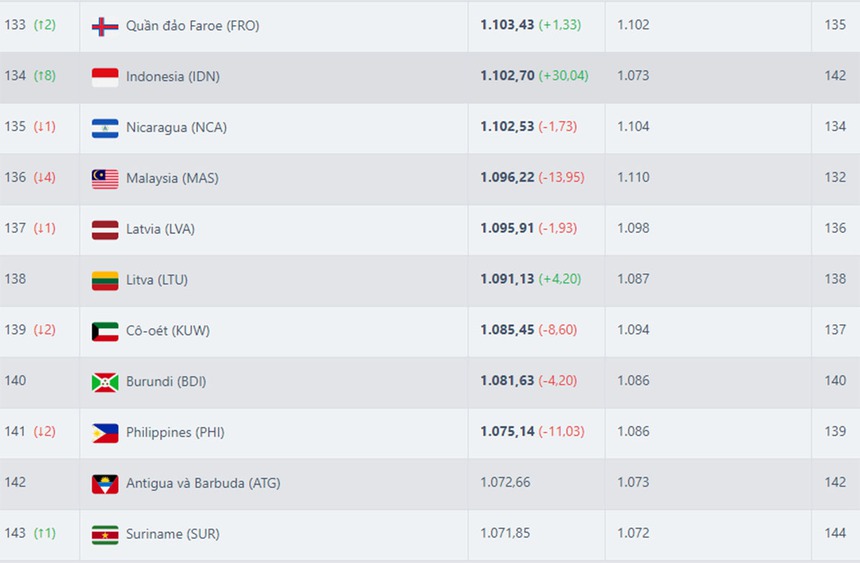Click Litva's previous points value 1.087

[x=633, y=280]
